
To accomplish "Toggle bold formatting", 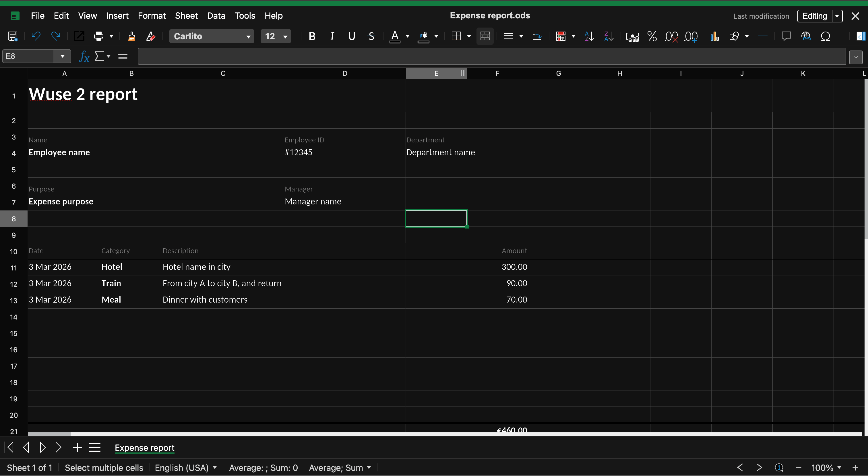I will (x=312, y=36).
